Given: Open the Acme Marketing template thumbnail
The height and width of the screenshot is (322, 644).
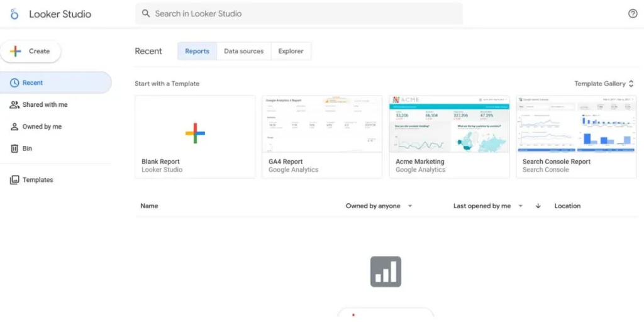Looking at the screenshot, I should [449, 124].
